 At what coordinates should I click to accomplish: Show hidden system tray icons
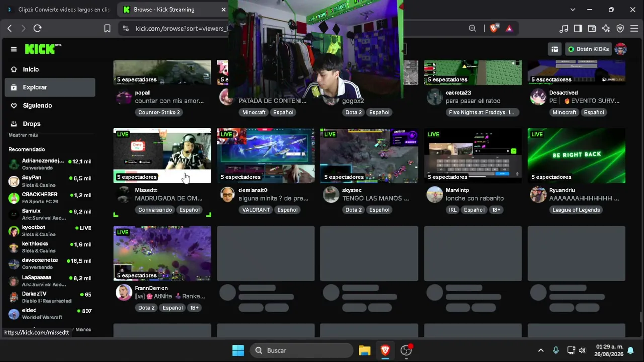[541, 350]
